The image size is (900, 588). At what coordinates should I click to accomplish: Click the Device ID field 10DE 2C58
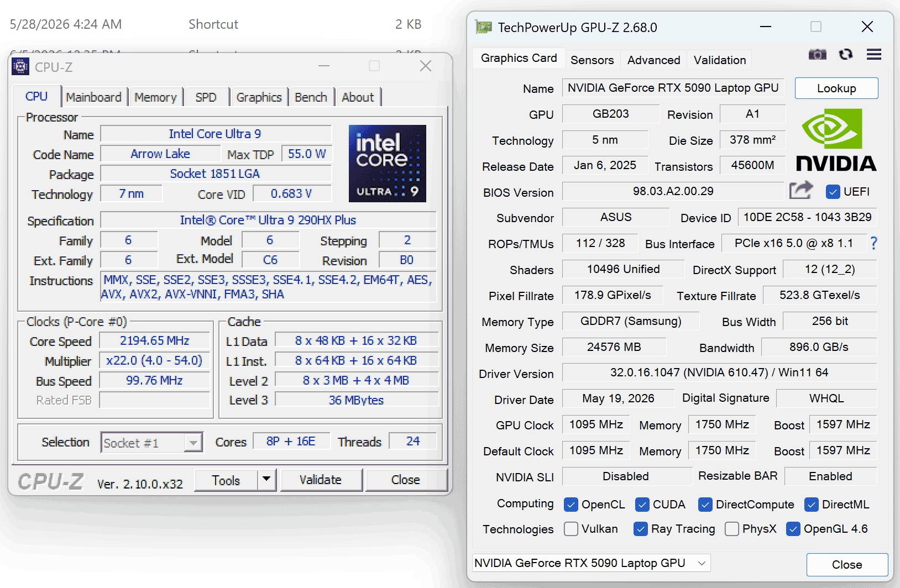807,217
